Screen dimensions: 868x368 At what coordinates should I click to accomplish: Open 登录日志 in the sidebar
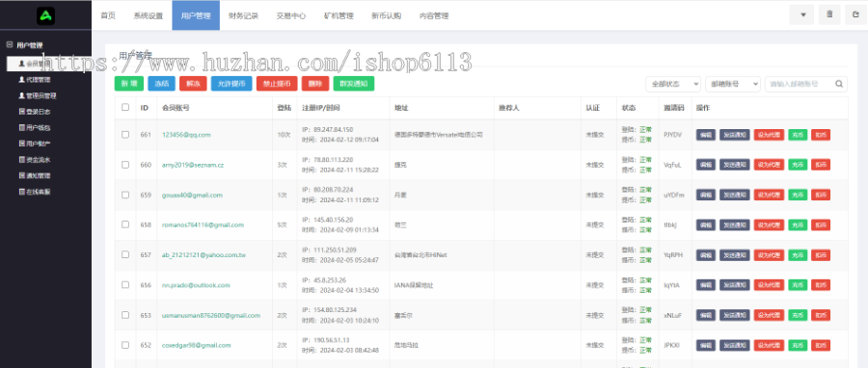[x=35, y=112]
